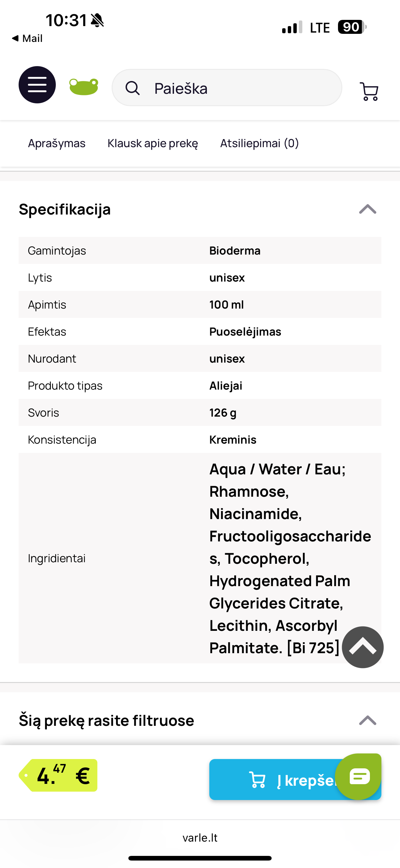Screen dimensions: 400x868
Task: Tap the search magnifier icon
Action: pos(132,88)
